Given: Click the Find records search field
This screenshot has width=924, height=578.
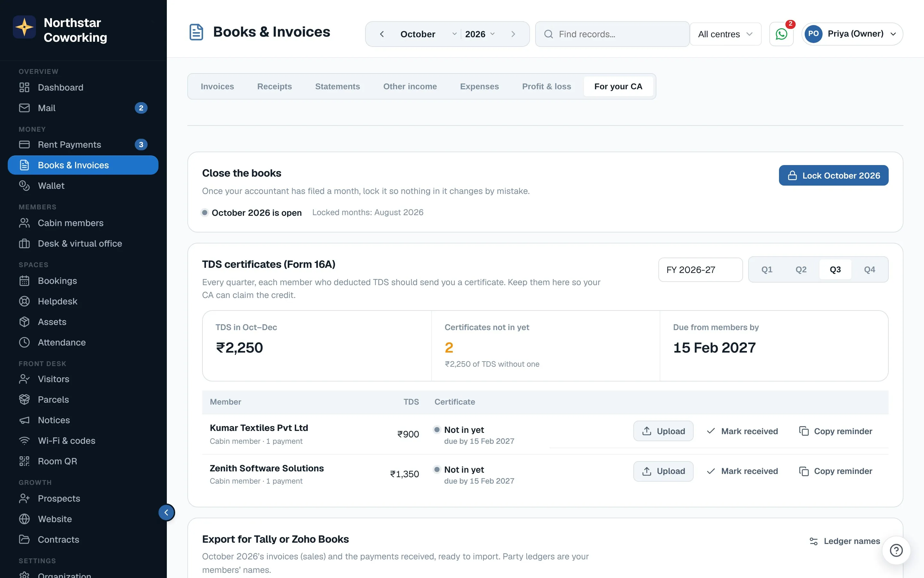Looking at the screenshot, I should 612,34.
